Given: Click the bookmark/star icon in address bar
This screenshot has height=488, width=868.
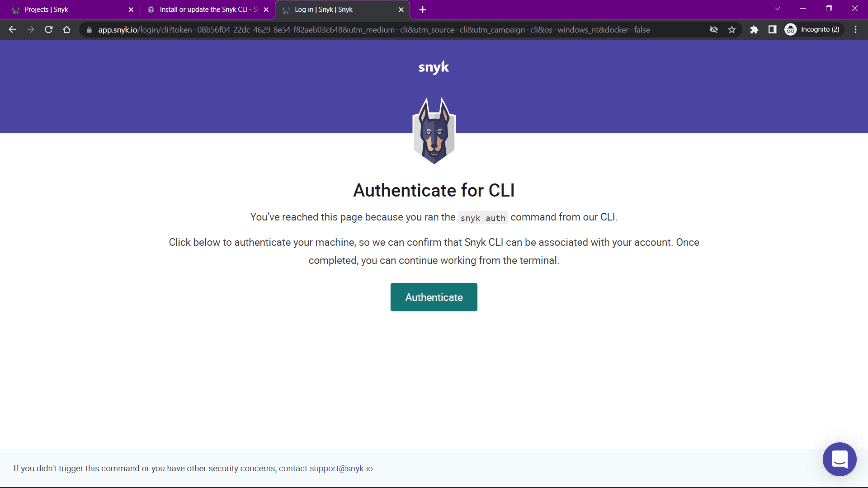Looking at the screenshot, I should click(x=732, y=30).
